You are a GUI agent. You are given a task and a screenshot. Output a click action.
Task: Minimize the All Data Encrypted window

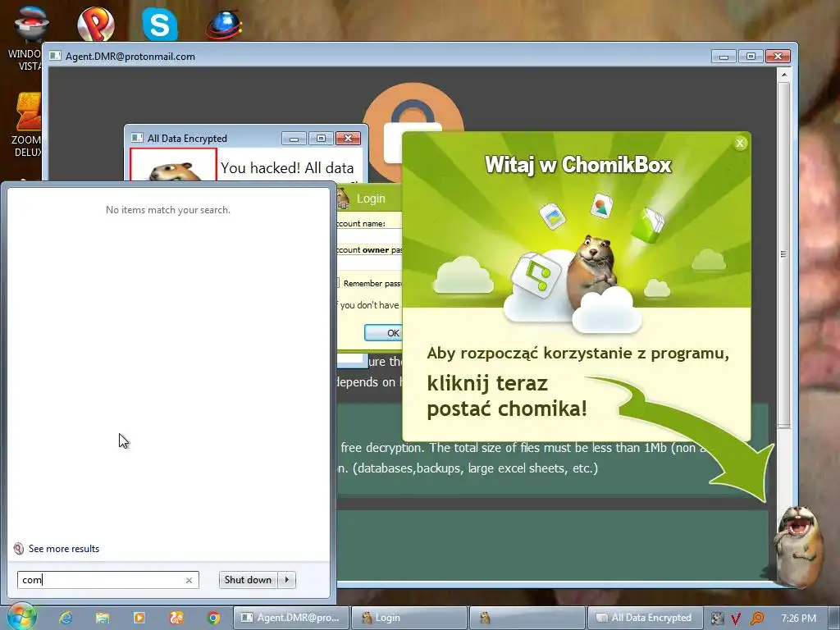point(294,139)
